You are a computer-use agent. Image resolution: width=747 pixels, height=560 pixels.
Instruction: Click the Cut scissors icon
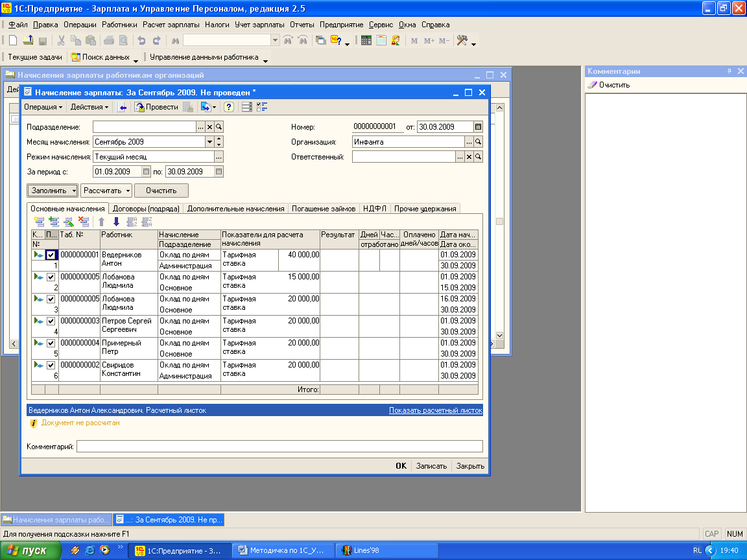pyautogui.click(x=61, y=41)
